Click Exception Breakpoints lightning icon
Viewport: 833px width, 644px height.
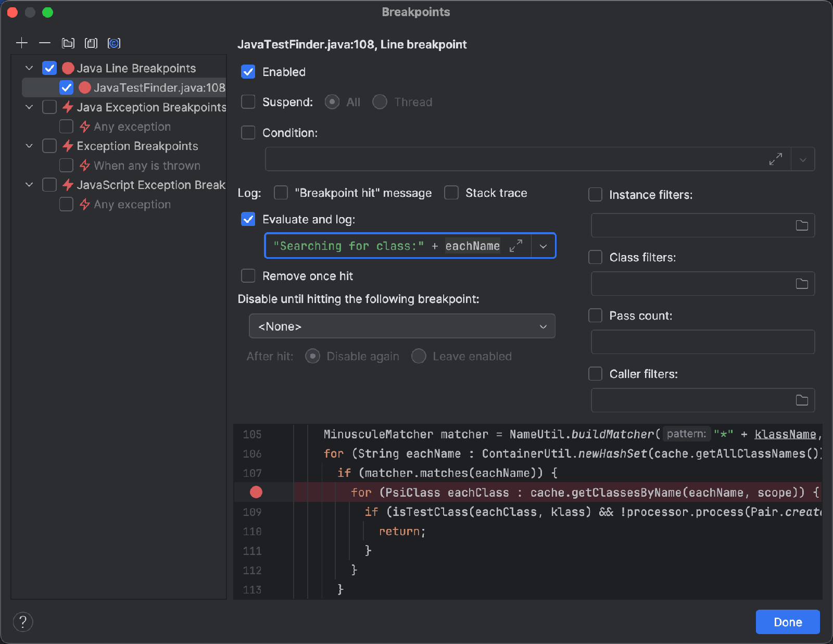(x=68, y=146)
